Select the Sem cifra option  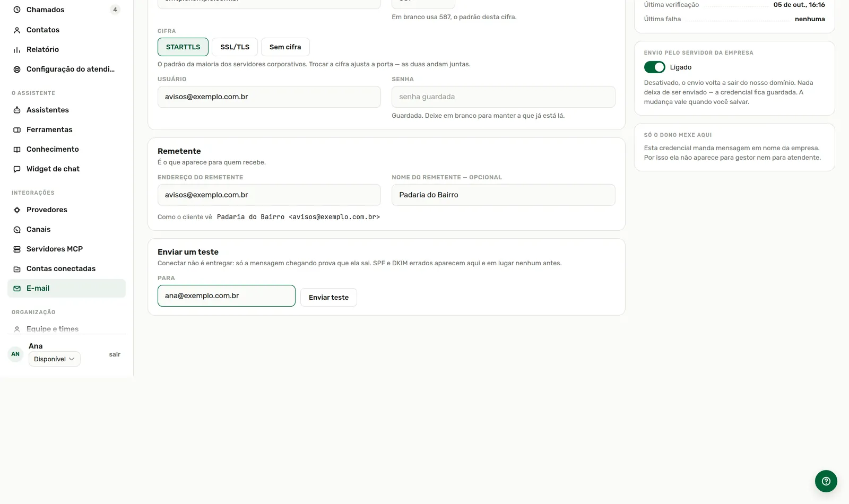coord(285,47)
